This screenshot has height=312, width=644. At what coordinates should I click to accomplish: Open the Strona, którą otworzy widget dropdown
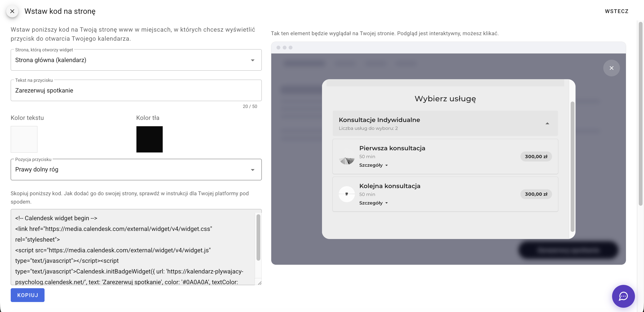point(136,60)
